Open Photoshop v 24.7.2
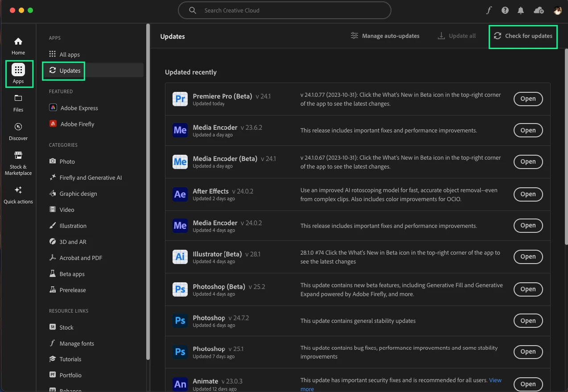 click(528, 321)
